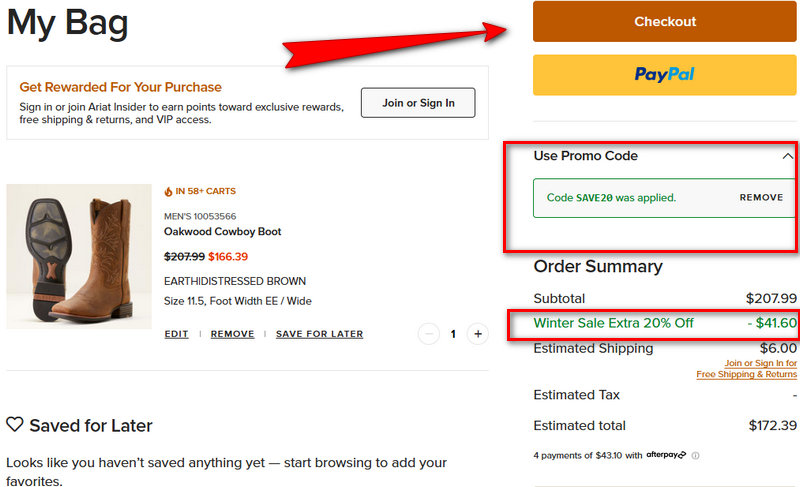
Task: Click the flame icon by 58+ carts
Action: (x=168, y=192)
